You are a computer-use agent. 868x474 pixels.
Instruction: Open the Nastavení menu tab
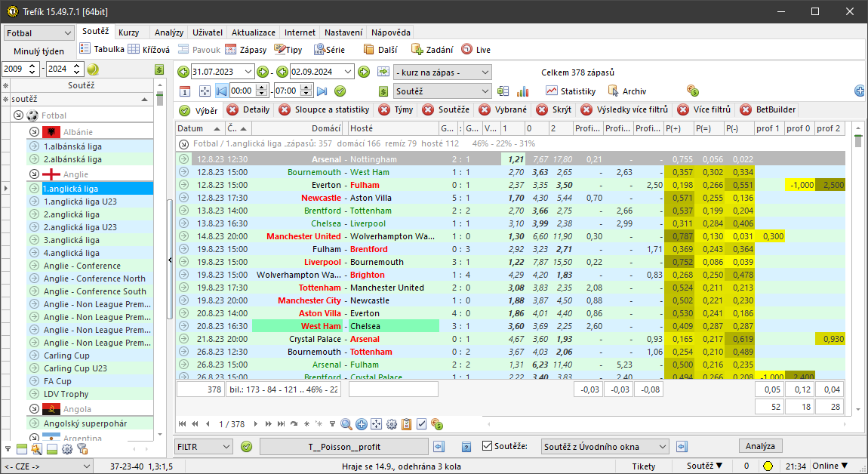[x=343, y=32]
